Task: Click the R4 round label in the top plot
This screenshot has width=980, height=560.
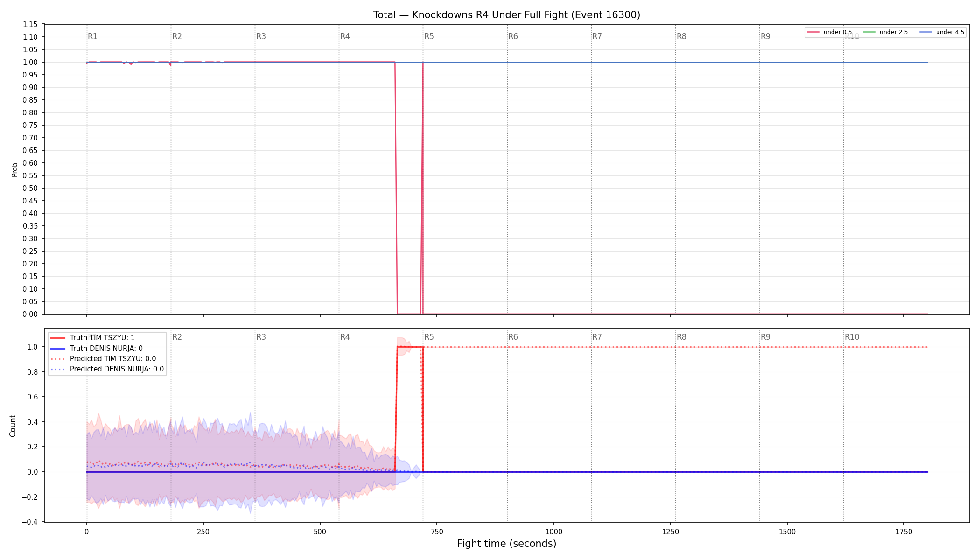Action: tap(345, 36)
